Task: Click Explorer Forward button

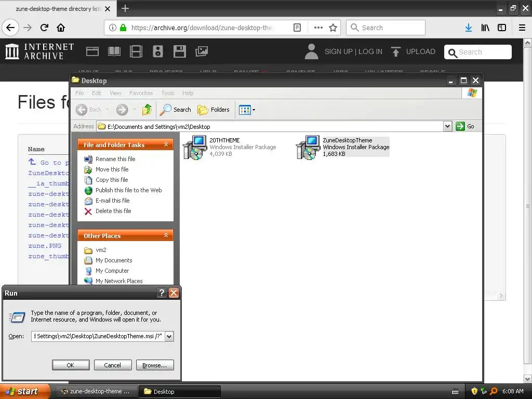Action: (x=122, y=110)
